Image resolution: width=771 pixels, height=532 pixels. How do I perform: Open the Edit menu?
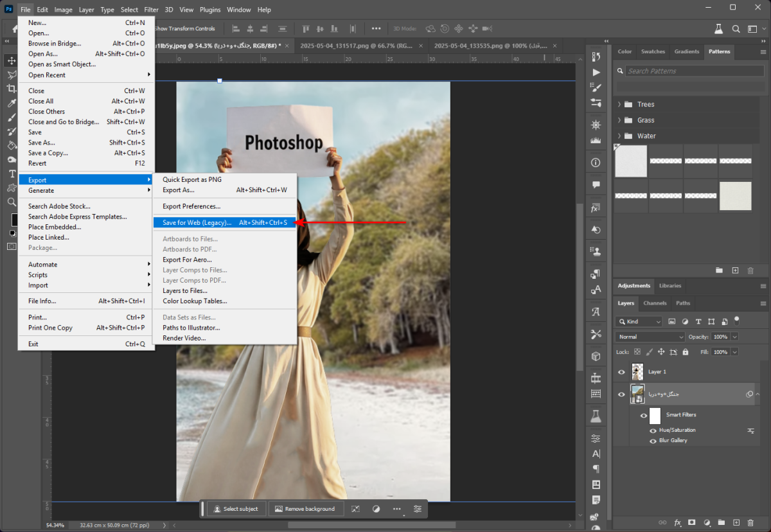(42, 10)
